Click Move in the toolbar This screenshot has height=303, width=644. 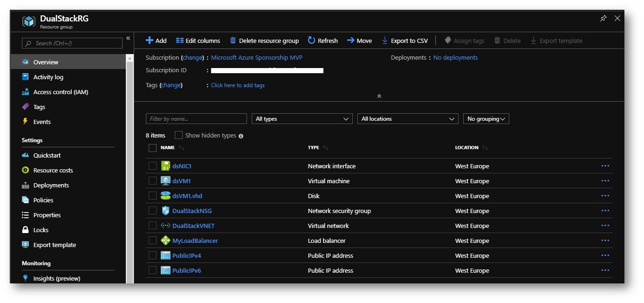click(x=359, y=41)
